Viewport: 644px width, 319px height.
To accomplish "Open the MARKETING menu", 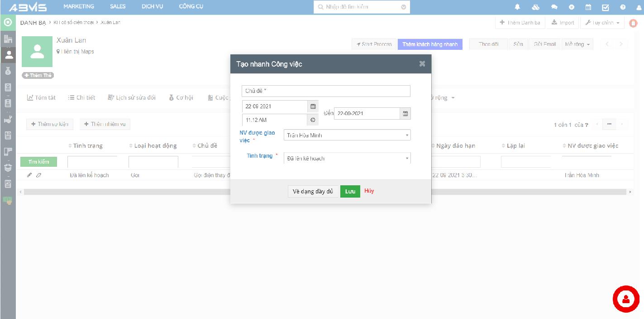I will 79,6.
